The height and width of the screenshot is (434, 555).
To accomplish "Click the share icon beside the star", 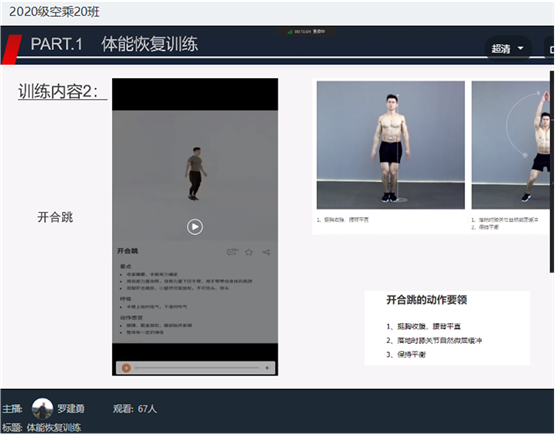I will click(x=266, y=252).
